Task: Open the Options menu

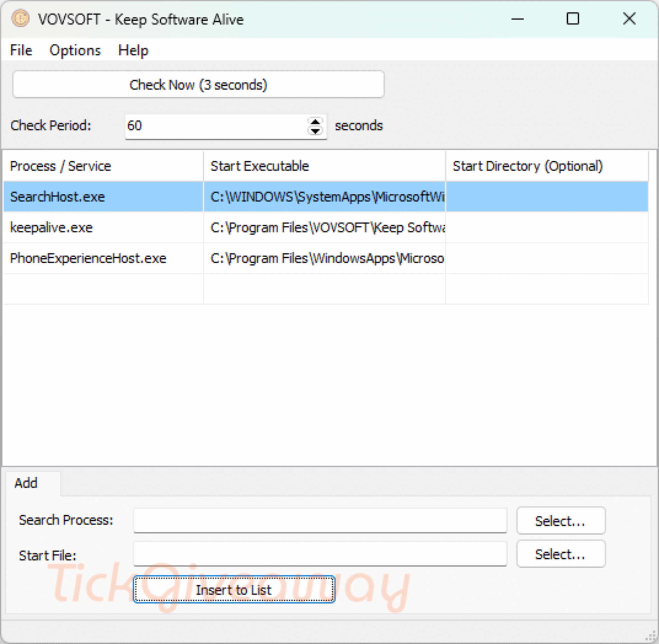Action: pos(75,51)
